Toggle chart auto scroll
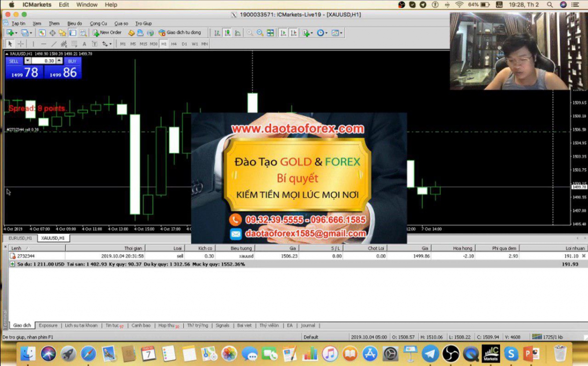The height and width of the screenshot is (366, 588). (283, 33)
